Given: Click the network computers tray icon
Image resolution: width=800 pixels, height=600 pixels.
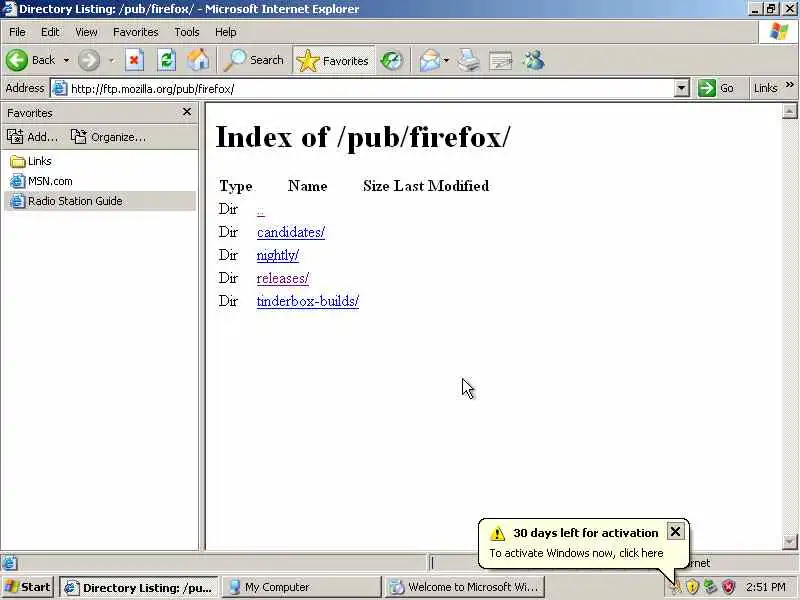Looking at the screenshot, I should coord(710,587).
